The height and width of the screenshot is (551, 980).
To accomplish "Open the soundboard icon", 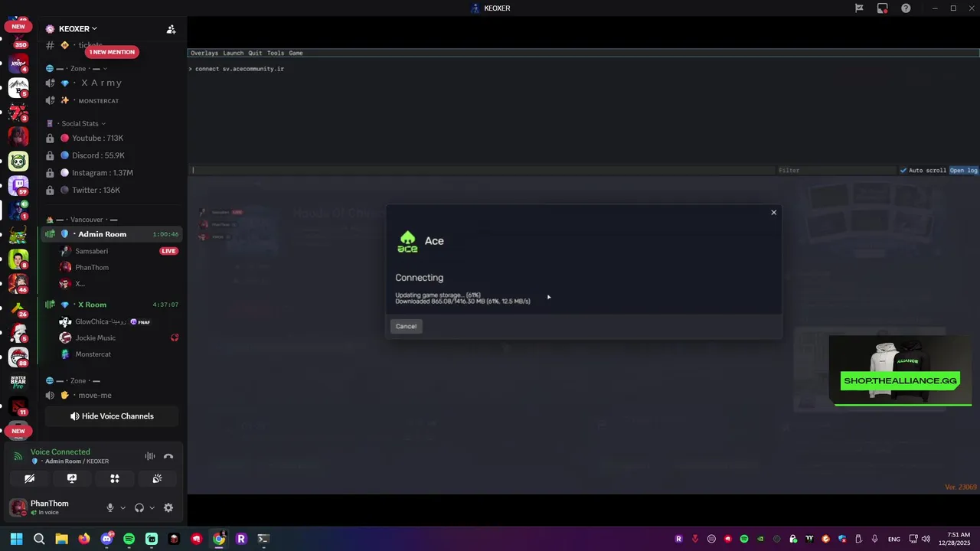I will coord(157,478).
